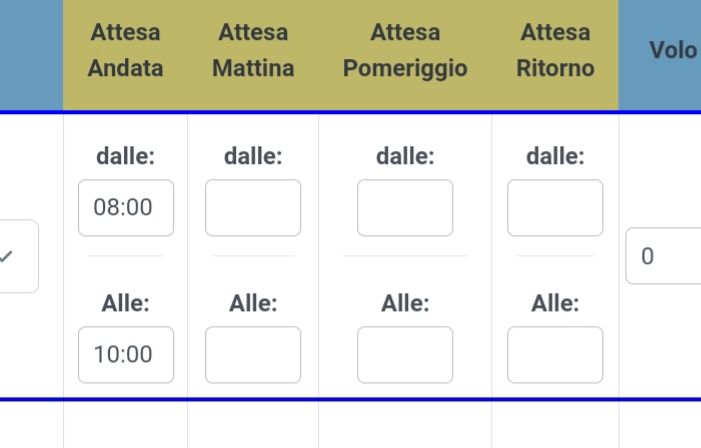
Task: Select the Attesa Pomeriggio 'Alle' time field
Action: (x=405, y=355)
